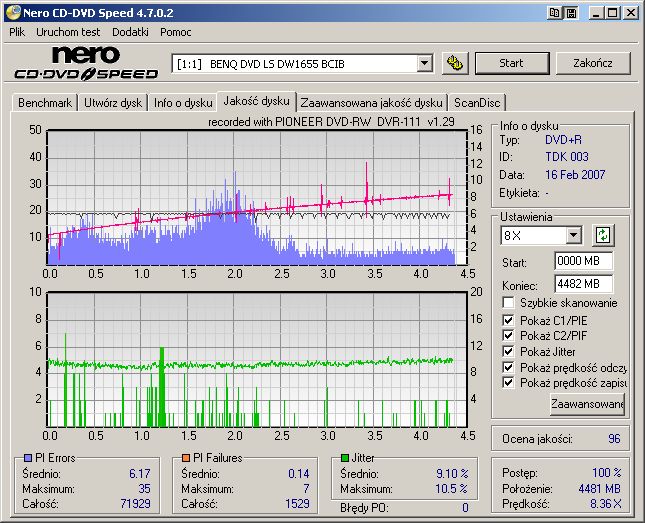Open the Dodatki menu
Viewport: 645px width, 523px height.
coord(130,32)
